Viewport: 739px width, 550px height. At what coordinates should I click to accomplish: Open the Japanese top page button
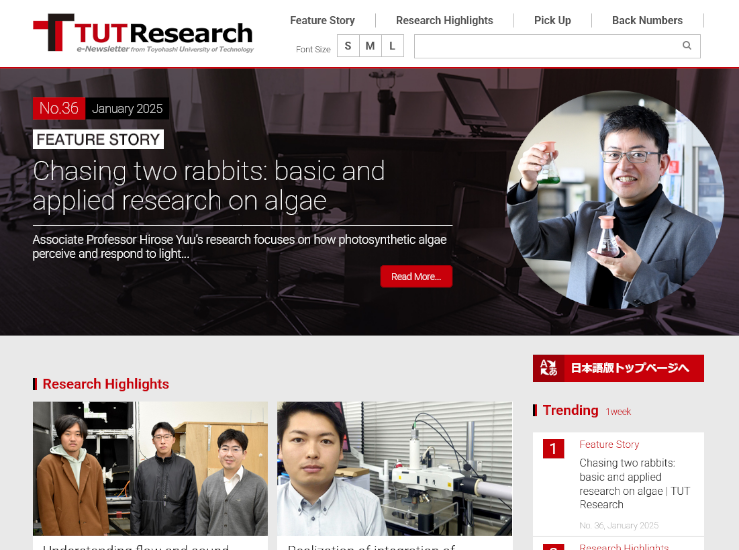point(618,368)
